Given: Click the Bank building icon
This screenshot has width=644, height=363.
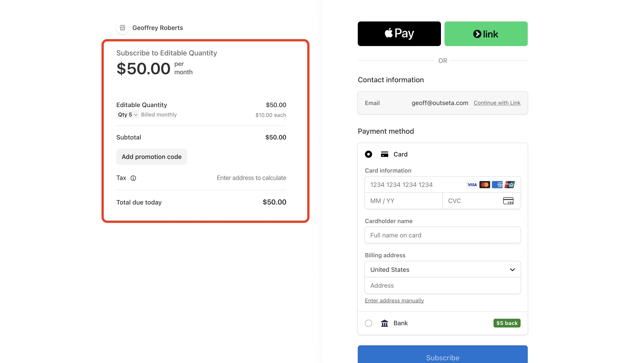Looking at the screenshot, I should tap(385, 323).
